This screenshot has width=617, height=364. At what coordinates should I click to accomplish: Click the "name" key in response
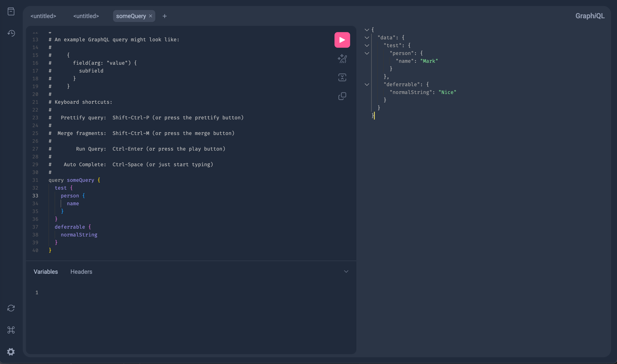(x=405, y=61)
